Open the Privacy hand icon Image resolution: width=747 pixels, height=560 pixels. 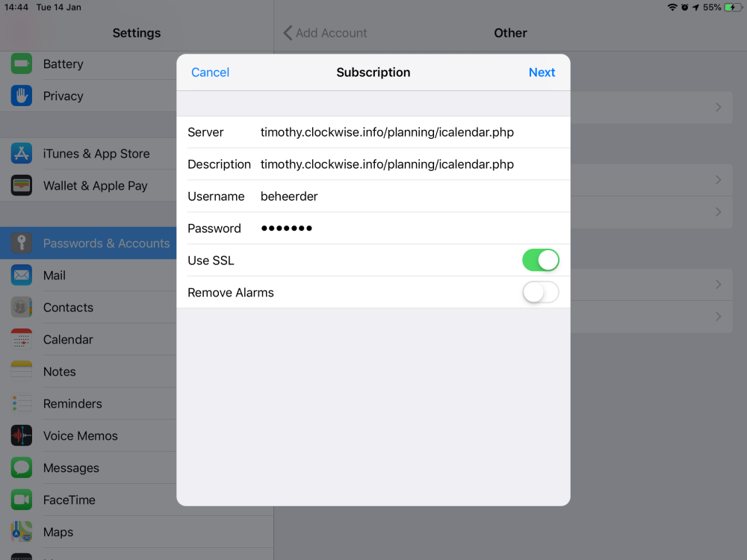pos(22,96)
